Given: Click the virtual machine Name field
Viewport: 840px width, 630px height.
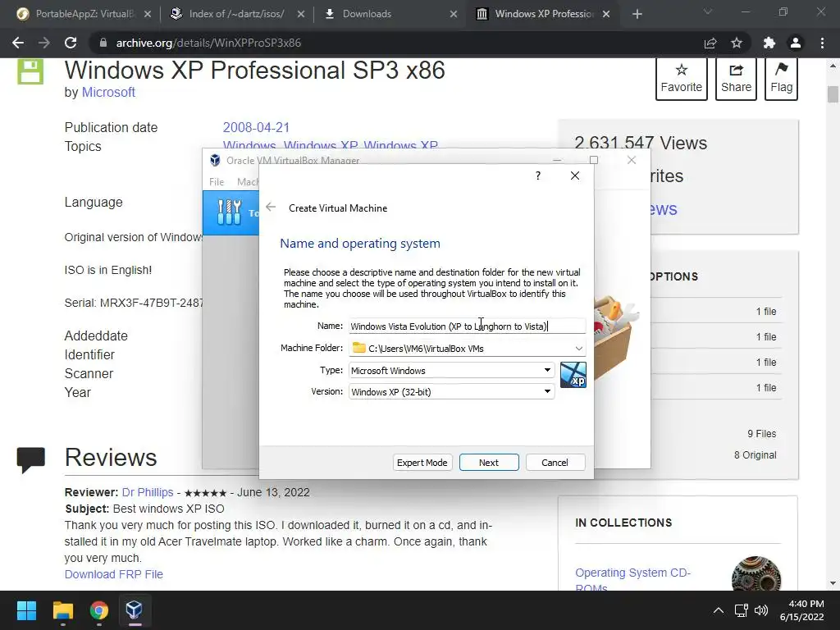Looking at the screenshot, I should point(467,326).
